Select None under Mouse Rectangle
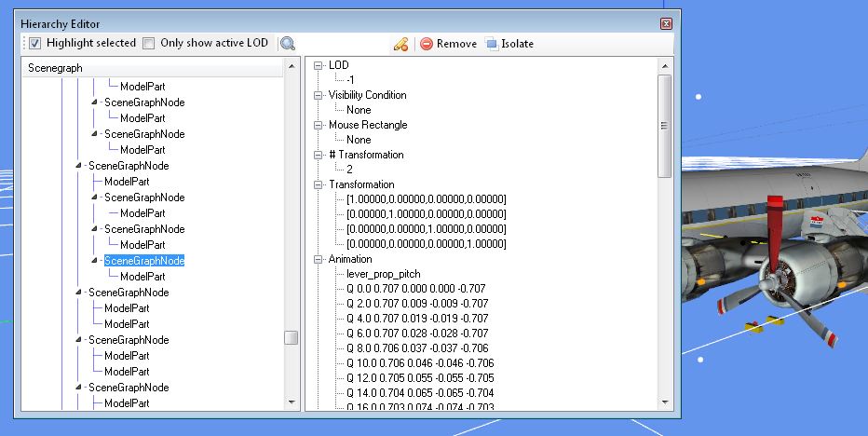This screenshot has width=868, height=436. [x=359, y=140]
